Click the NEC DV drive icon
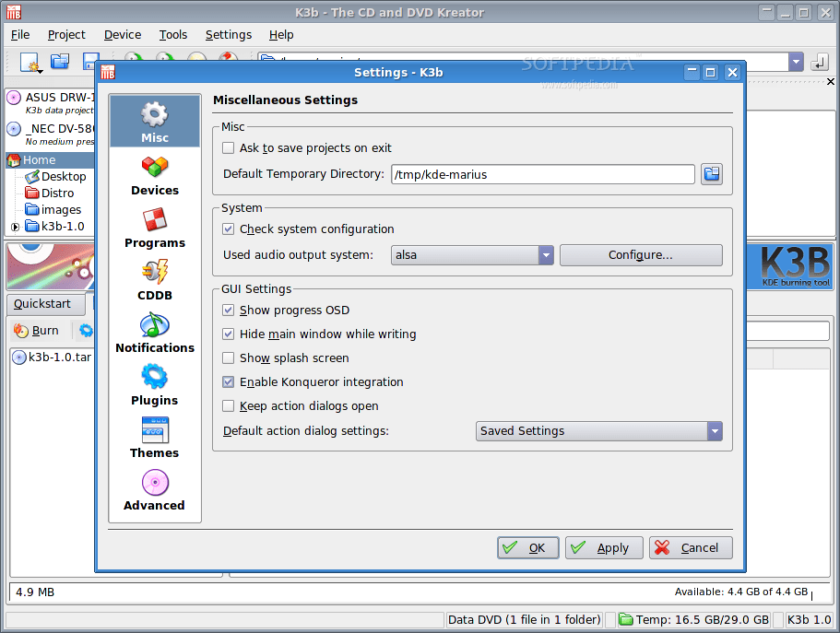840x633 pixels. [x=14, y=129]
